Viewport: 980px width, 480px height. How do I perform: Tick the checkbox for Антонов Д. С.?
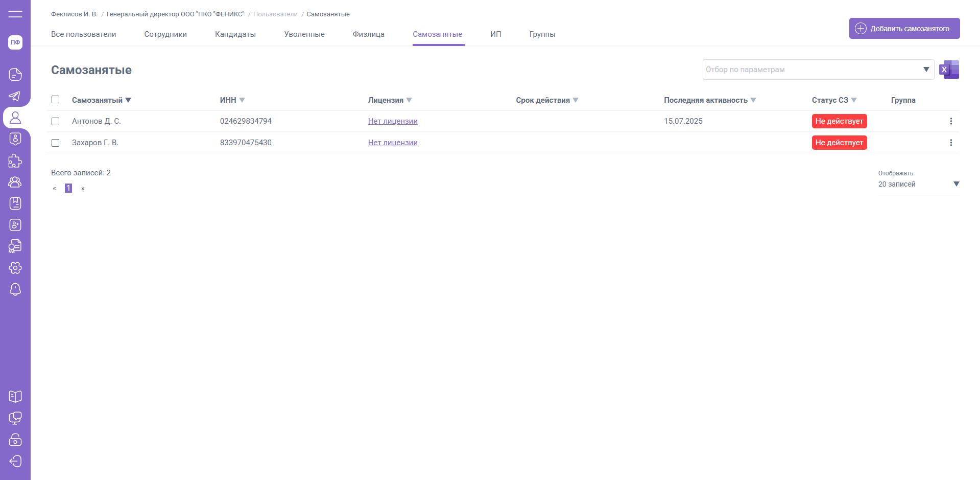[56, 121]
